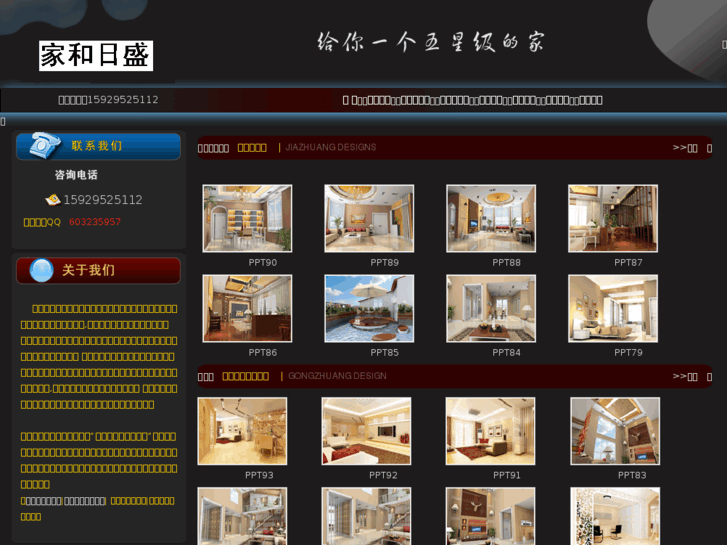Click the telephone icon in 联系我们 header
Viewport: 727px width, 545px height.
coord(44,145)
